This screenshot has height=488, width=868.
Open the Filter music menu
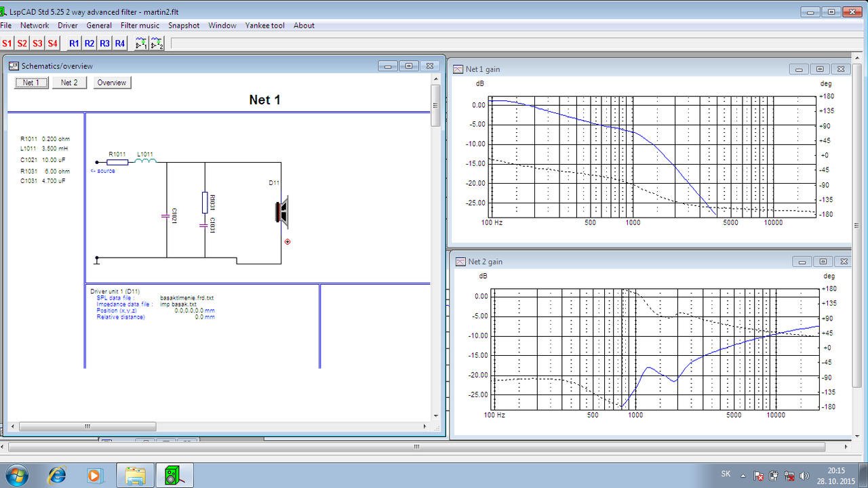(140, 25)
